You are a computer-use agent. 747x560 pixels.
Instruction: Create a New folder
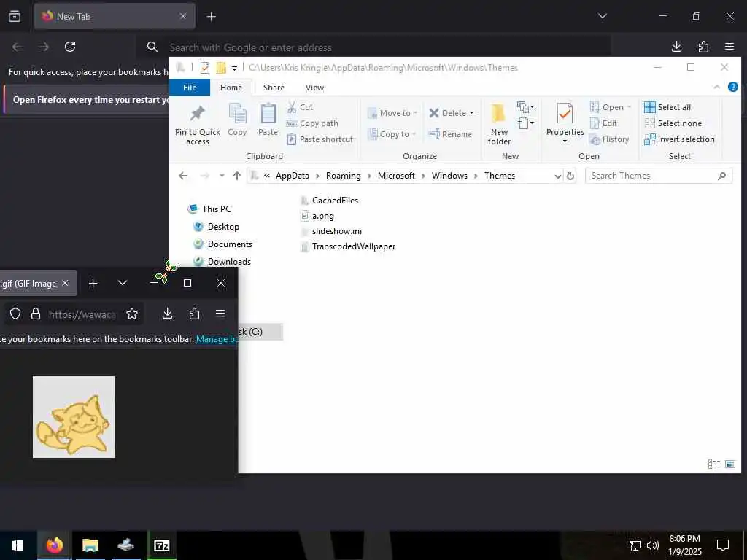pyautogui.click(x=499, y=124)
